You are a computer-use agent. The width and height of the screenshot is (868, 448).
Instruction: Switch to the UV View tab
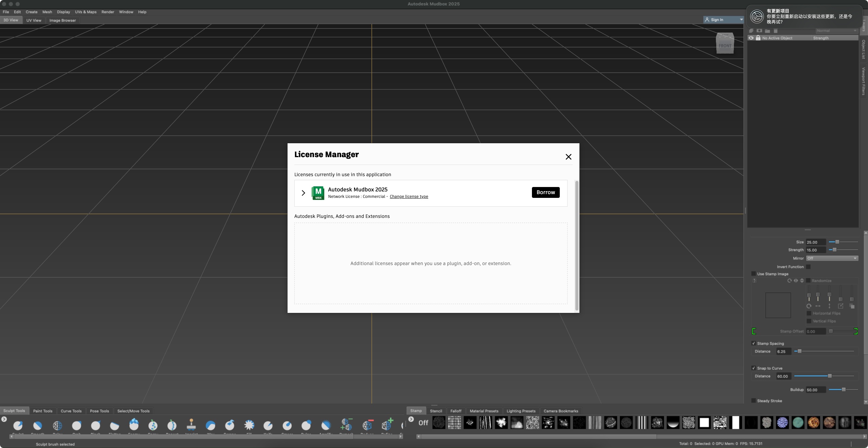33,20
